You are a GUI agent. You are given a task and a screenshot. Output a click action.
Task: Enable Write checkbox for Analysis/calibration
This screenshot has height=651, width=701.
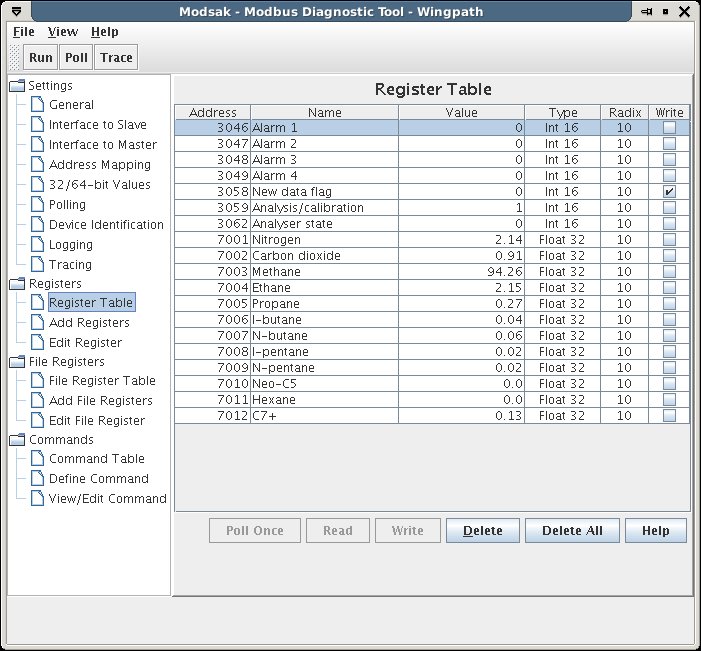point(669,207)
